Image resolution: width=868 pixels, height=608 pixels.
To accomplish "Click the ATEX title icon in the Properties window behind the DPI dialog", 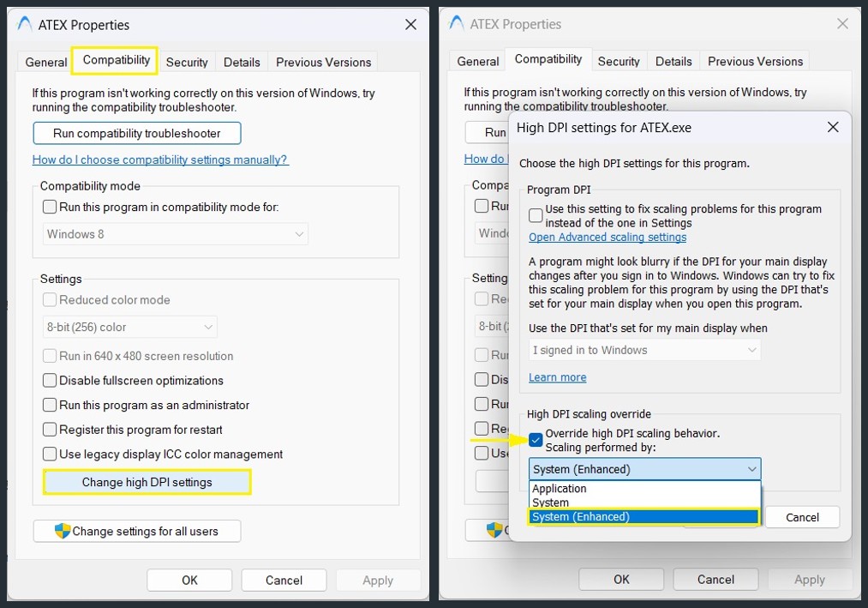I will (457, 23).
